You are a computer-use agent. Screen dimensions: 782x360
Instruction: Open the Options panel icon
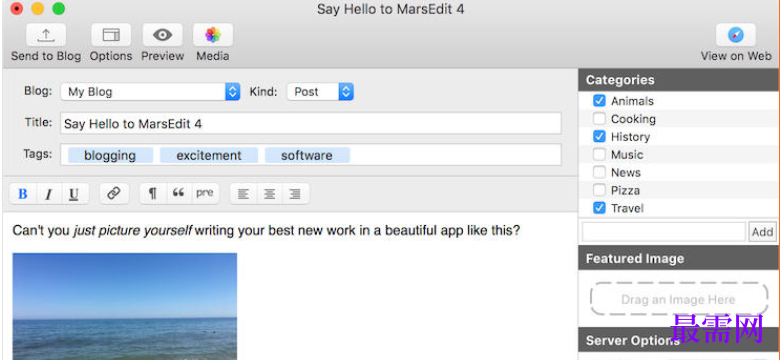coord(111,35)
